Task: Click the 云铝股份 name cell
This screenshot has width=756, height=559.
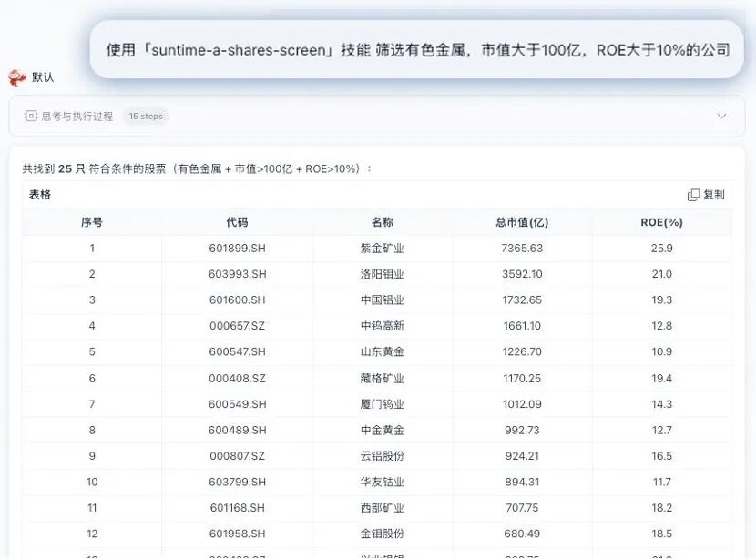Action: click(383, 456)
